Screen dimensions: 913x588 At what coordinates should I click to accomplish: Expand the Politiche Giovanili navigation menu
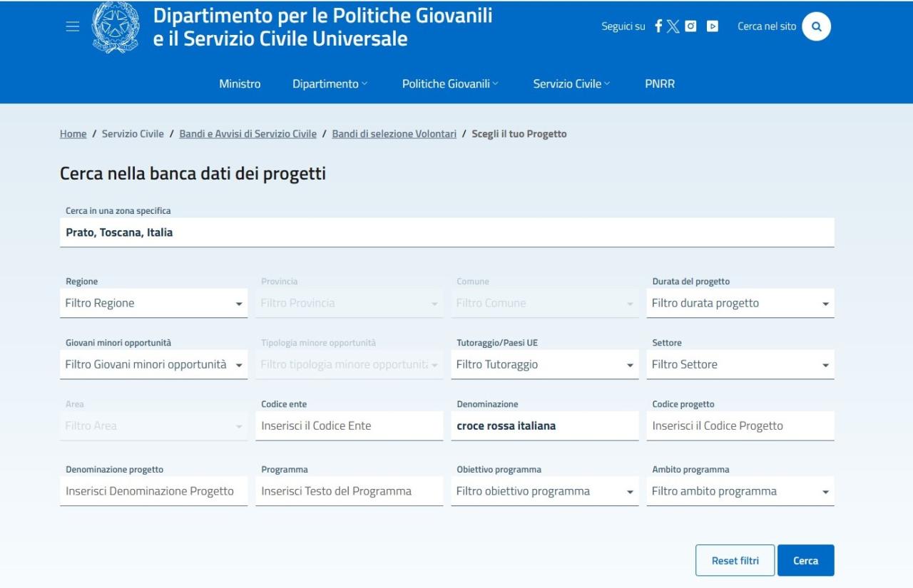click(450, 84)
